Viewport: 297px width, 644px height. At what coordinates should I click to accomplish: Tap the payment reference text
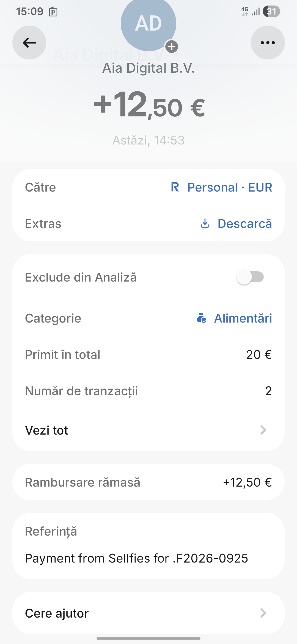pos(136,558)
